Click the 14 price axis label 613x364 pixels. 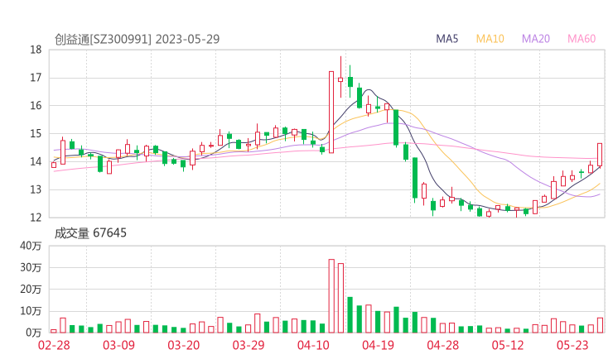[36, 161]
